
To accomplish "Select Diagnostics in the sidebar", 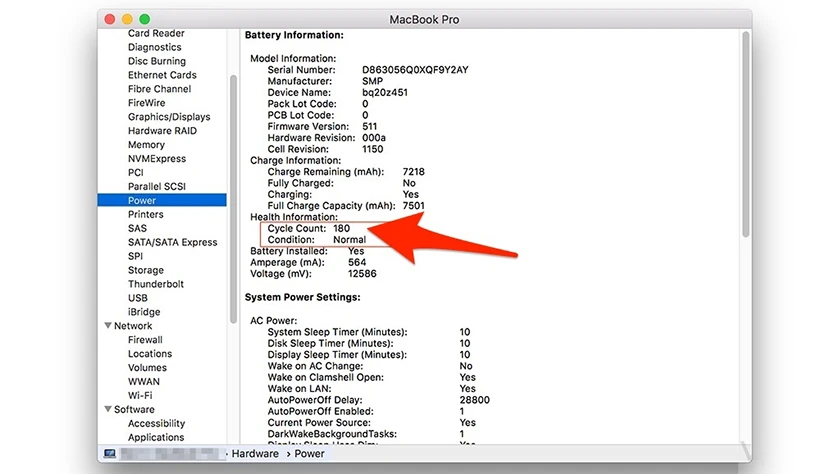I will pyautogui.click(x=154, y=47).
